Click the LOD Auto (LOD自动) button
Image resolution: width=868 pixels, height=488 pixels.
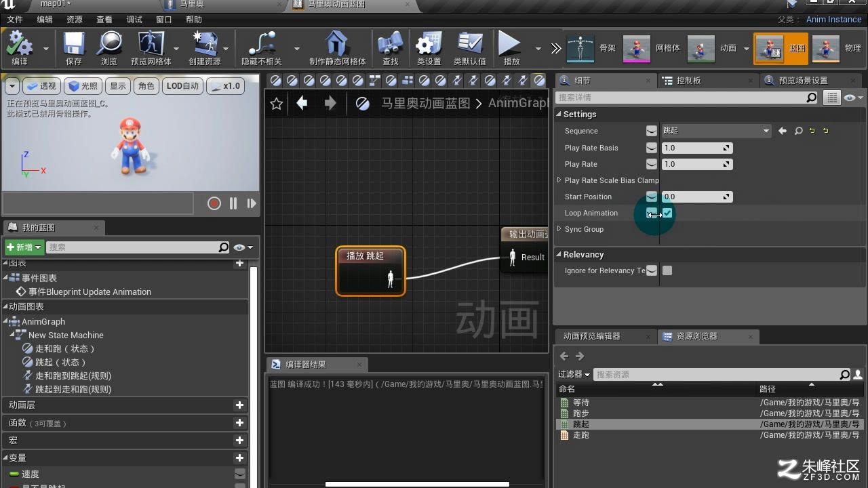click(182, 86)
